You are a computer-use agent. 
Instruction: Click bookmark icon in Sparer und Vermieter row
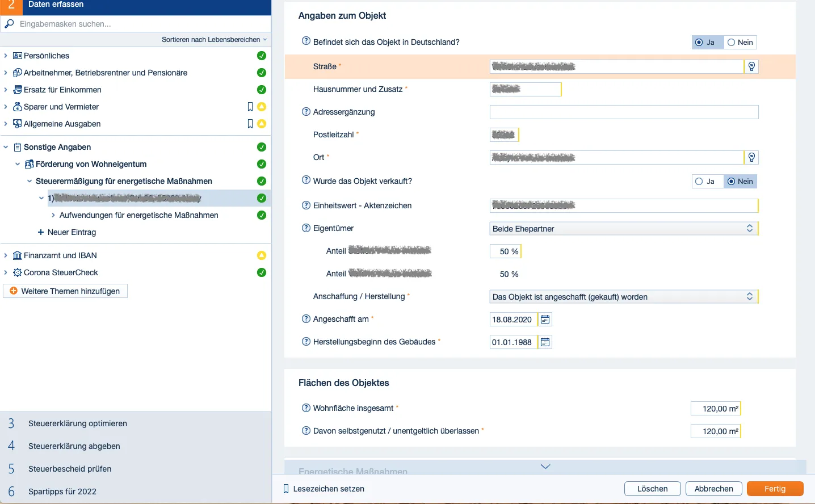click(250, 107)
